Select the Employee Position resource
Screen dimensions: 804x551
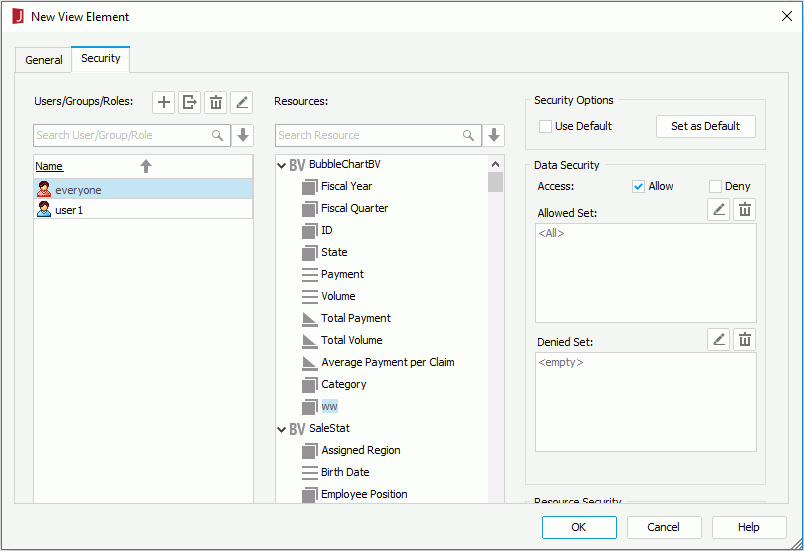[x=364, y=494]
